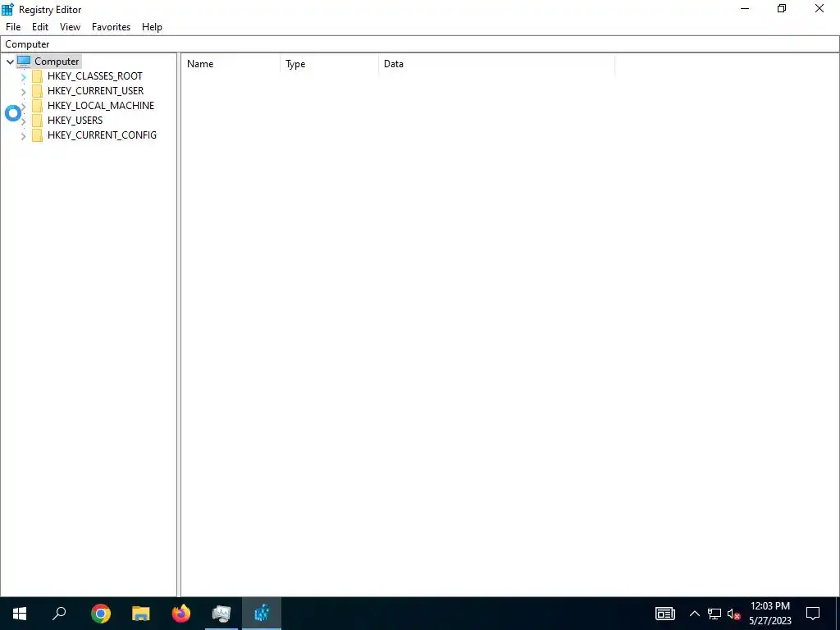This screenshot has width=840, height=630.
Task: Select HKEY_CURRENT_USER label
Action: pyautogui.click(x=95, y=90)
